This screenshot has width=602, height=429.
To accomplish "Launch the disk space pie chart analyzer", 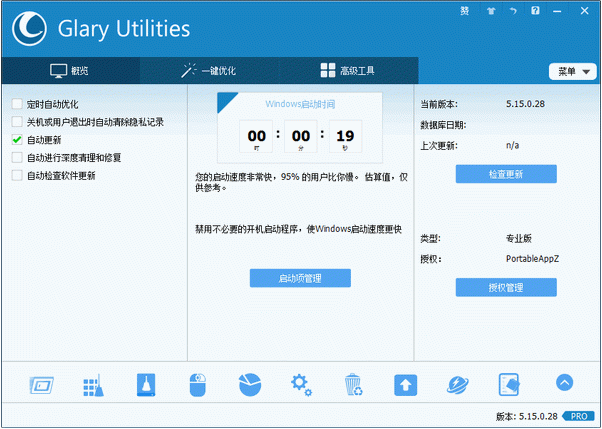I will [249, 384].
